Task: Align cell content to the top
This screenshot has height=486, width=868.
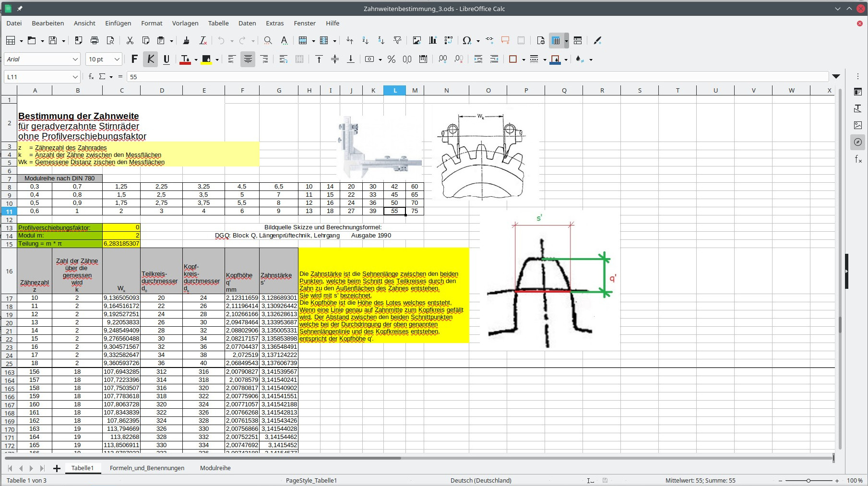Action: 319,59
